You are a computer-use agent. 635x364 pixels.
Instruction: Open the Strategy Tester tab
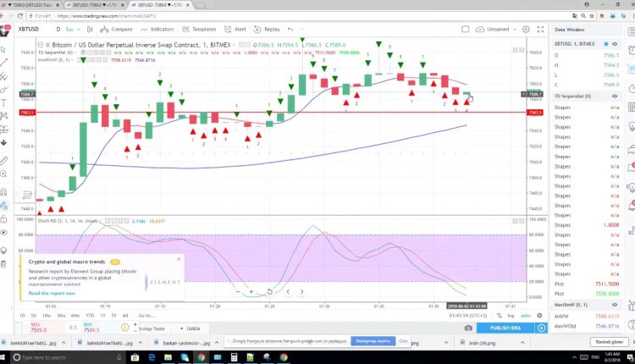(x=152, y=328)
